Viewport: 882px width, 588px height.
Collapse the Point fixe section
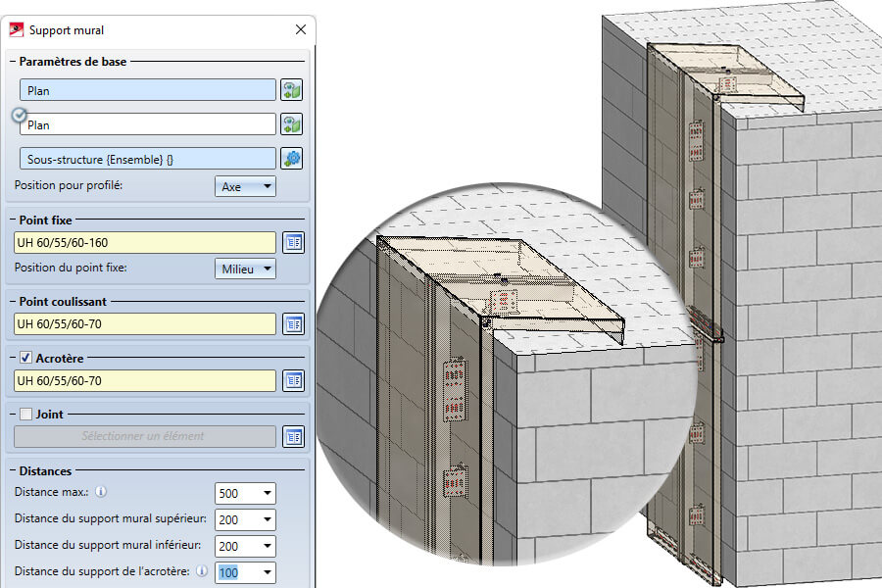tap(13, 220)
